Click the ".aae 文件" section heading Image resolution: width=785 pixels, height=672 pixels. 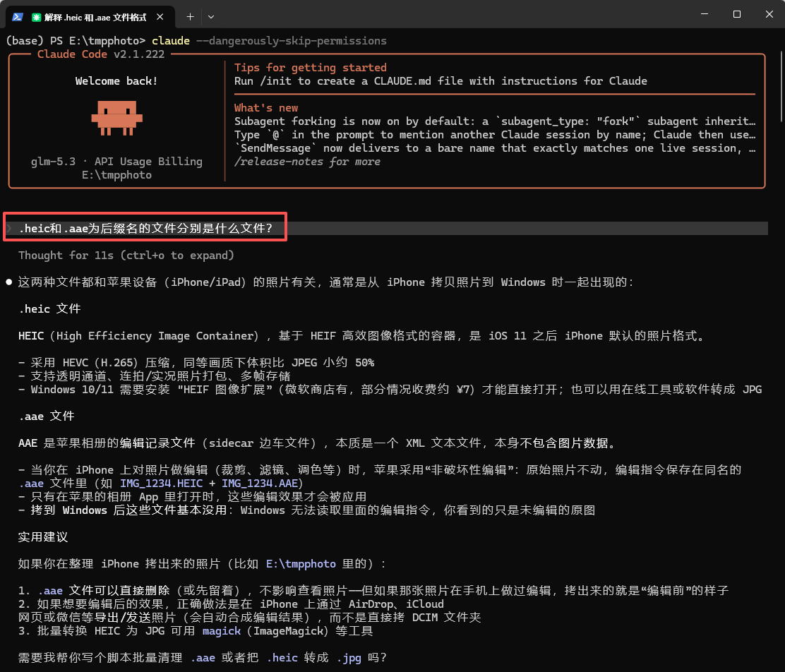point(47,416)
